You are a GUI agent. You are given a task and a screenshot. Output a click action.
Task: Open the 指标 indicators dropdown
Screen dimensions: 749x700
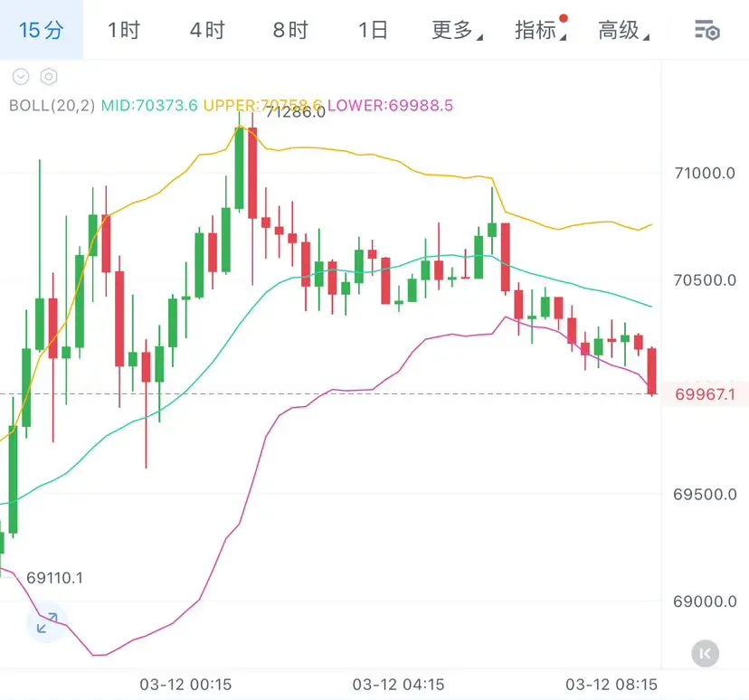coord(540,30)
